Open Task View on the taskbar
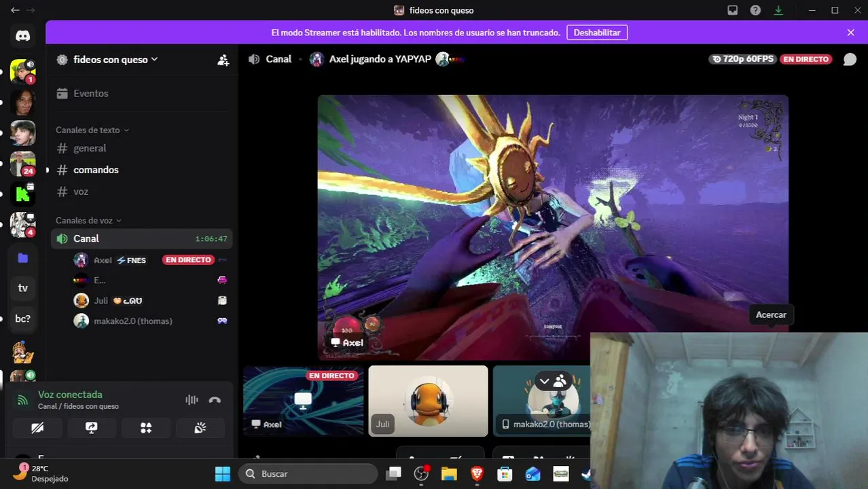Image resolution: width=868 pixels, height=489 pixels. pyautogui.click(x=394, y=473)
